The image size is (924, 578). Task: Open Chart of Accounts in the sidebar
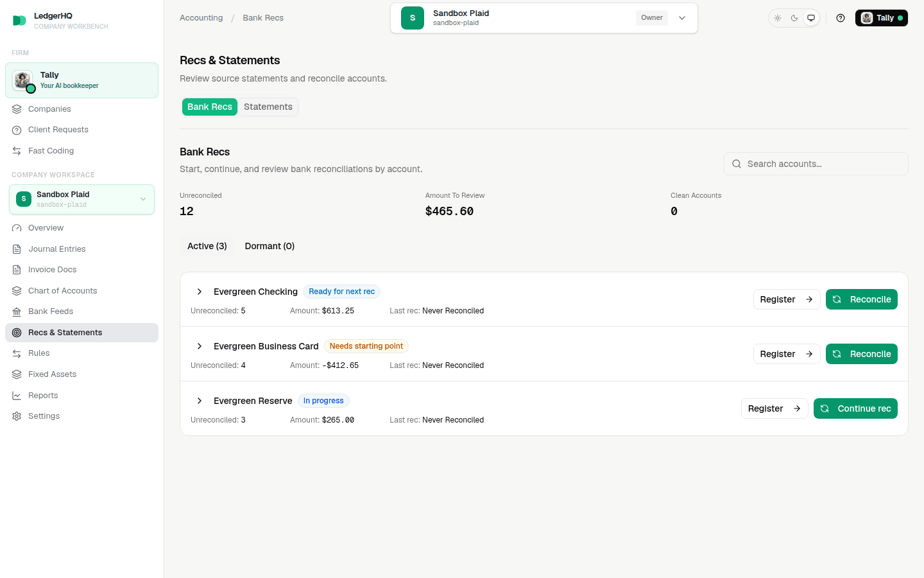tap(81, 291)
